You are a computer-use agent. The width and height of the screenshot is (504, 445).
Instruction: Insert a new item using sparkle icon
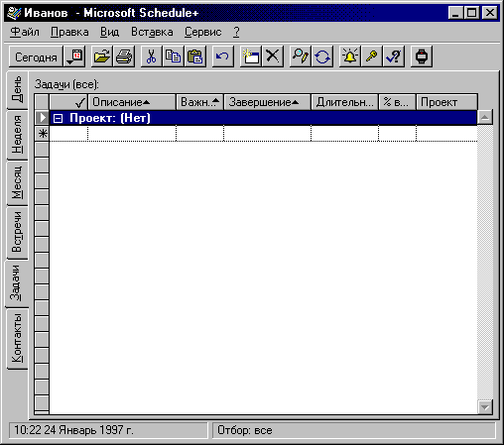251,56
